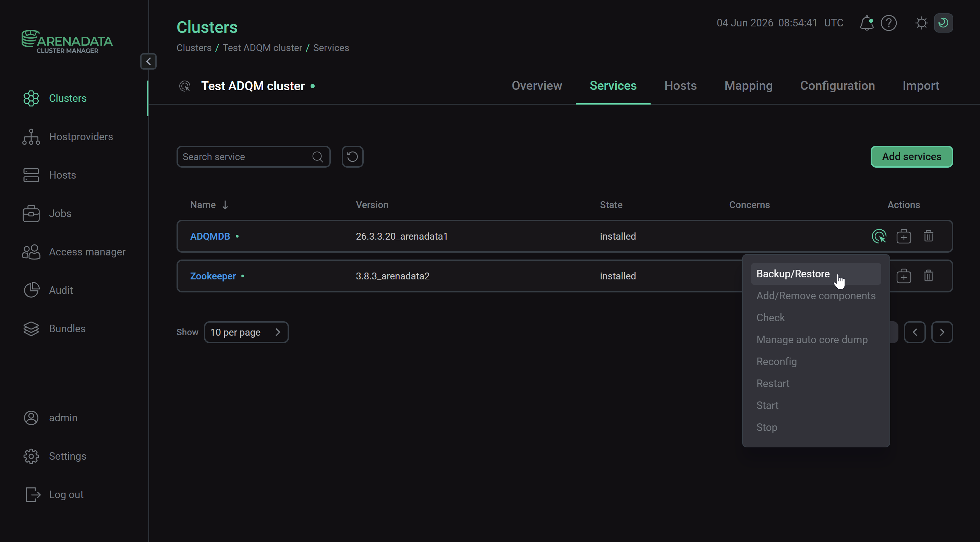Select Reconfig from the actions menu

point(816,362)
